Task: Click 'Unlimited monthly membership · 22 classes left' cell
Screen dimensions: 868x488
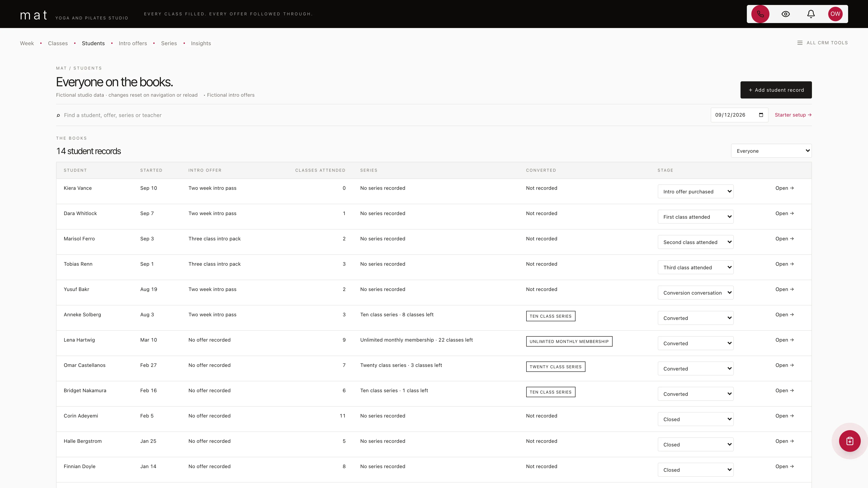Action: 416,340
